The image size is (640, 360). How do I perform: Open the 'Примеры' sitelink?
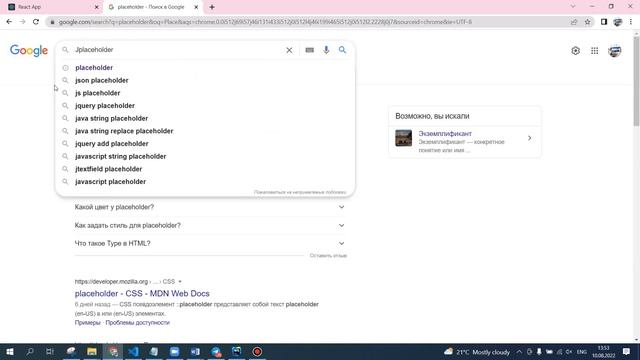(x=87, y=322)
